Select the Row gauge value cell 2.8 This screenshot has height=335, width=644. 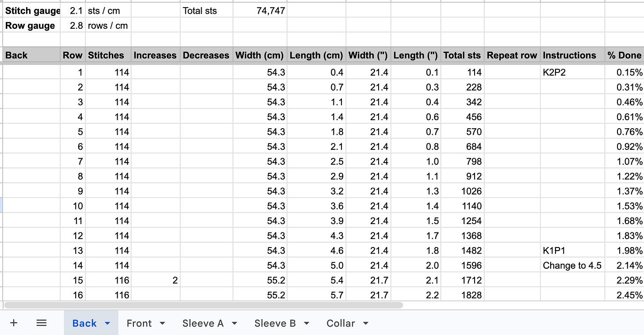(x=73, y=25)
